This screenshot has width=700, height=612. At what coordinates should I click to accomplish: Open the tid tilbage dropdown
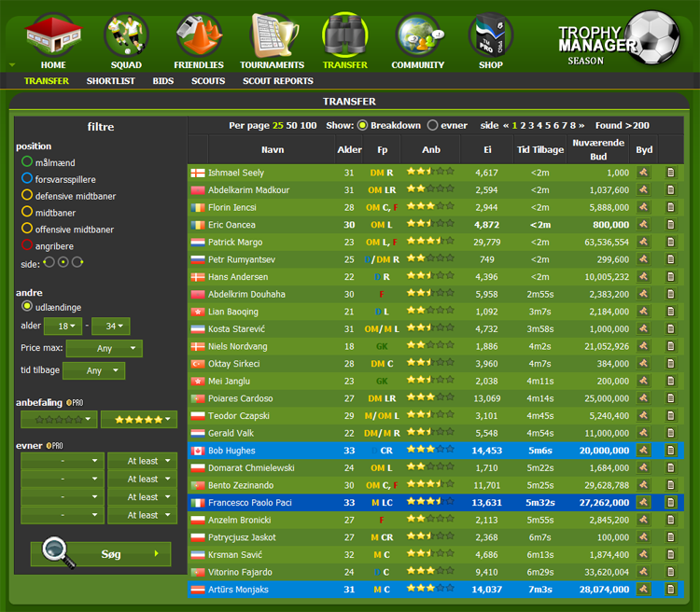click(x=93, y=370)
